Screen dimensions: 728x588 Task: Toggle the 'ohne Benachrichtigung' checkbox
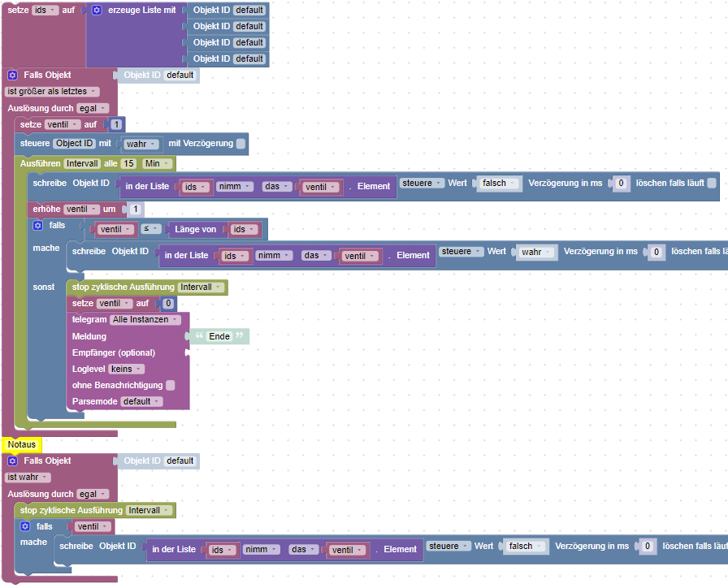pos(171,385)
